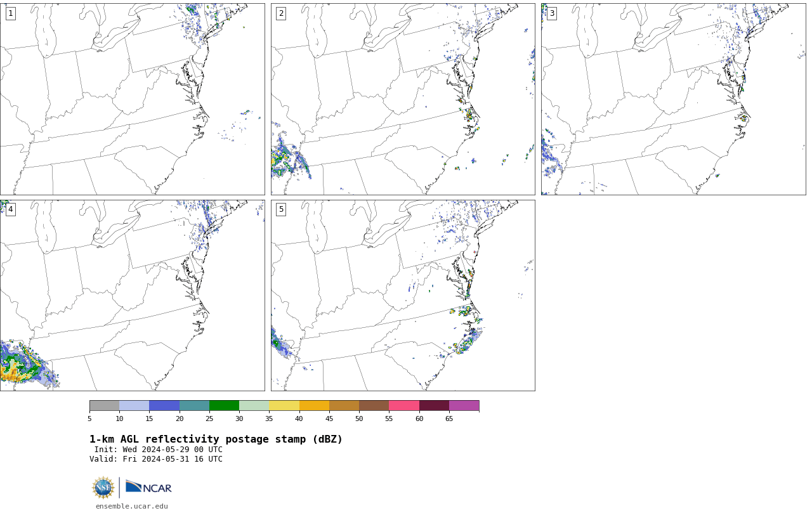Screen dimensions: 812x513
Task: Click the '20' tick label on colorbar
Action: (180, 419)
